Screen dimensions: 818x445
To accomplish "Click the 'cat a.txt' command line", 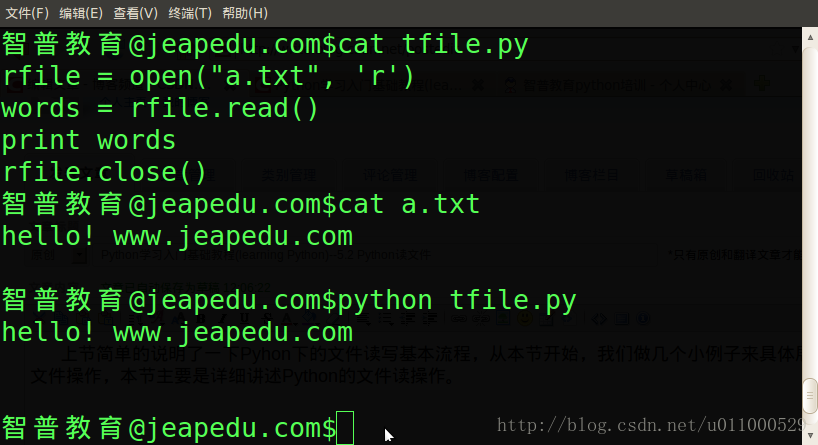I will [x=240, y=204].
